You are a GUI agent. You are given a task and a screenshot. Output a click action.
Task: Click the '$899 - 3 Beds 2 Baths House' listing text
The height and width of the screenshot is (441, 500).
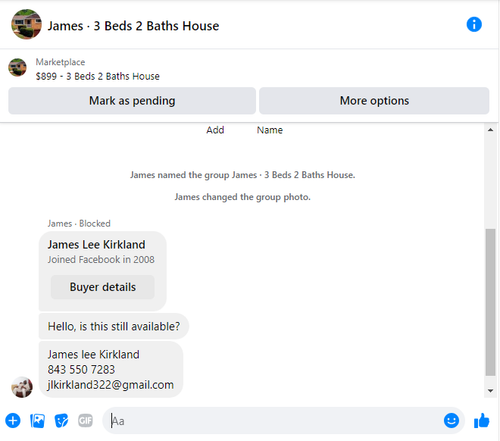[x=98, y=76]
